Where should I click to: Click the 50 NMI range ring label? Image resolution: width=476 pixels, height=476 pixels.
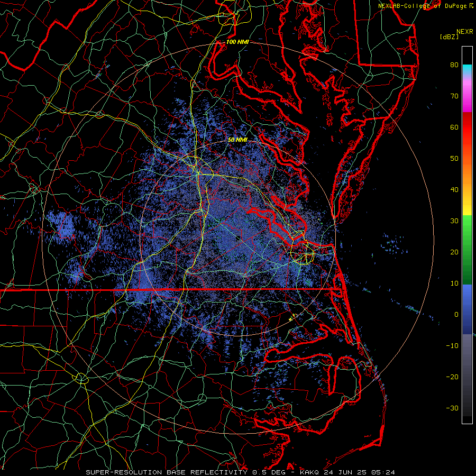[x=237, y=140]
